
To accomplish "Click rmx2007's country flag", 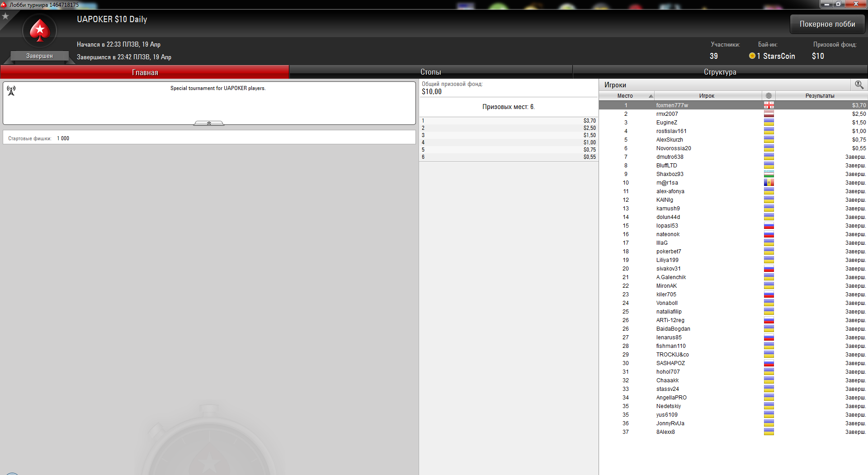I will coord(769,114).
